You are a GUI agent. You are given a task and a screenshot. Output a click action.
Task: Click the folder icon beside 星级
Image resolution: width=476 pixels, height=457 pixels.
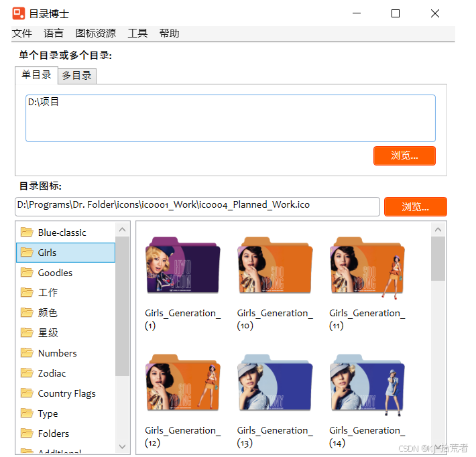pyautogui.click(x=27, y=332)
